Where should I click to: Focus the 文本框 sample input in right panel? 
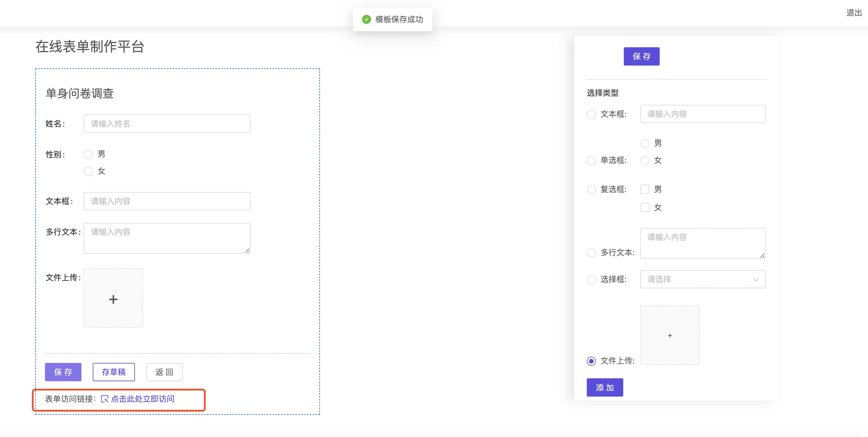703,114
